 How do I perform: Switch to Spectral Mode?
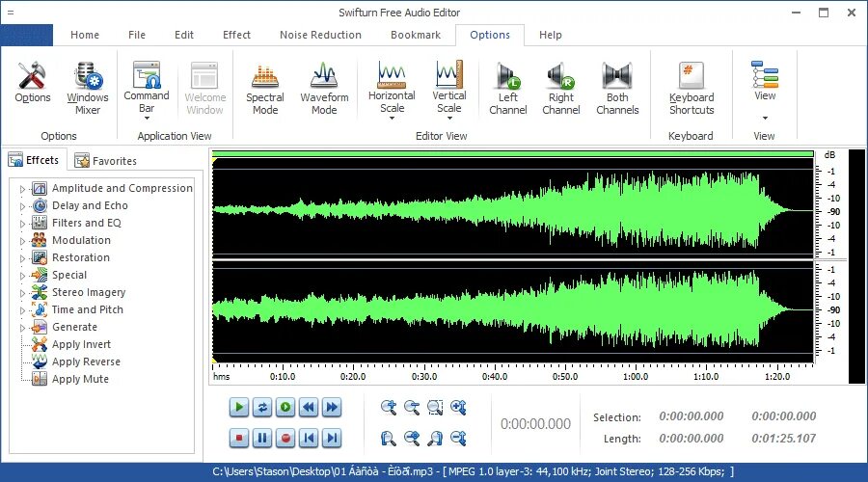tap(265, 89)
